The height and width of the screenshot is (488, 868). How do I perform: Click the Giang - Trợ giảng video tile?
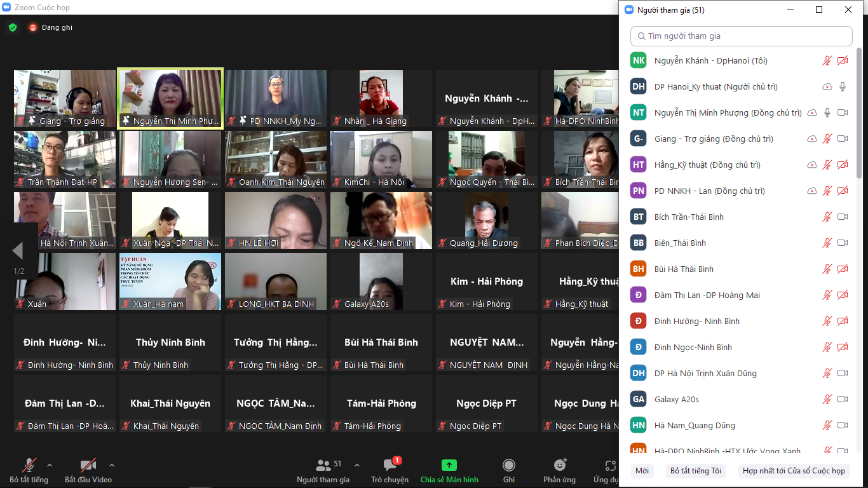65,98
